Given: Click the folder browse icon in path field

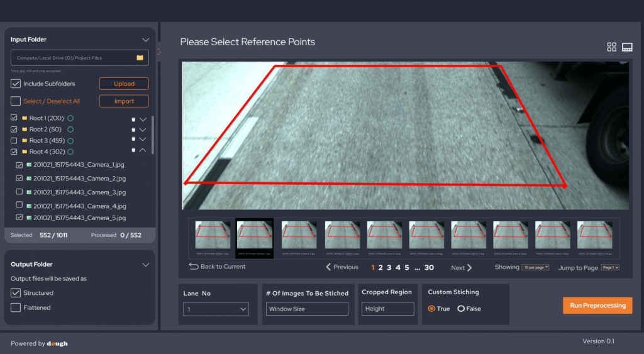Looking at the screenshot, I should click(x=140, y=58).
